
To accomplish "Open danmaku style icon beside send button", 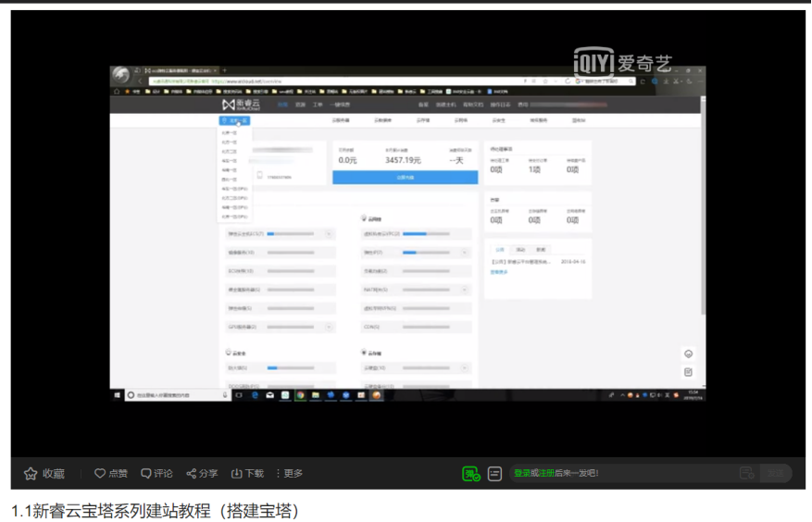I will point(747,473).
